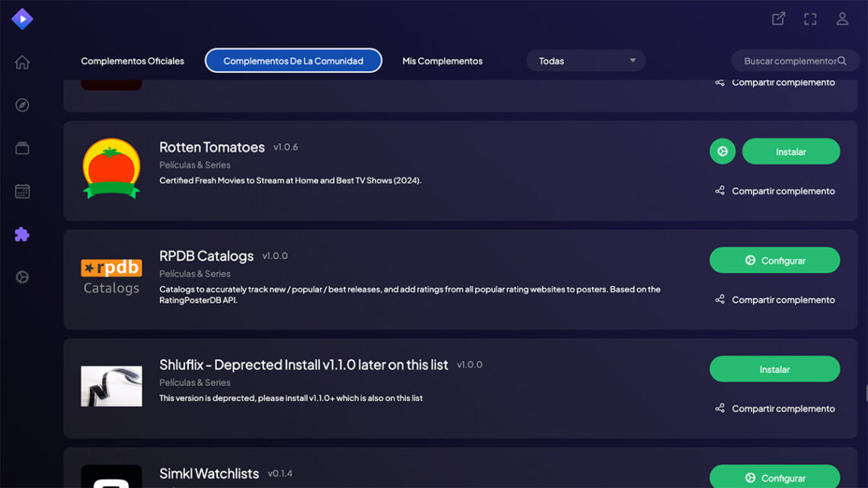Toggle fullscreen mode icon
Viewport: 868px width, 488px height.
(x=810, y=19)
